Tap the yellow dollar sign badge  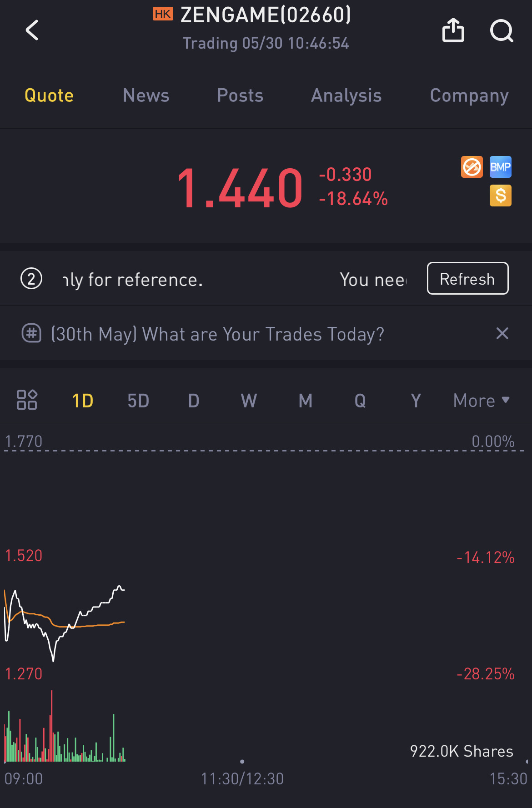[501, 196]
